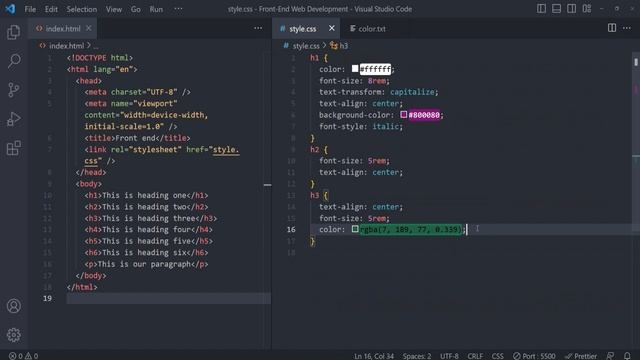Toggle primary sidebar layout icon
This screenshot has width=640, height=360.
click(541, 9)
